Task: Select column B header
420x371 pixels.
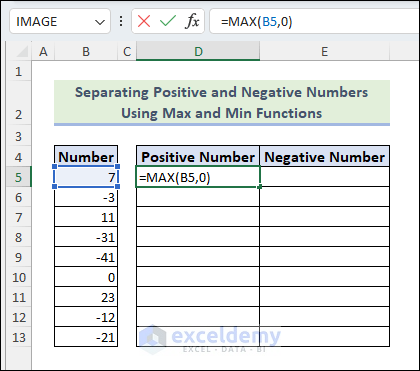Action: click(86, 52)
